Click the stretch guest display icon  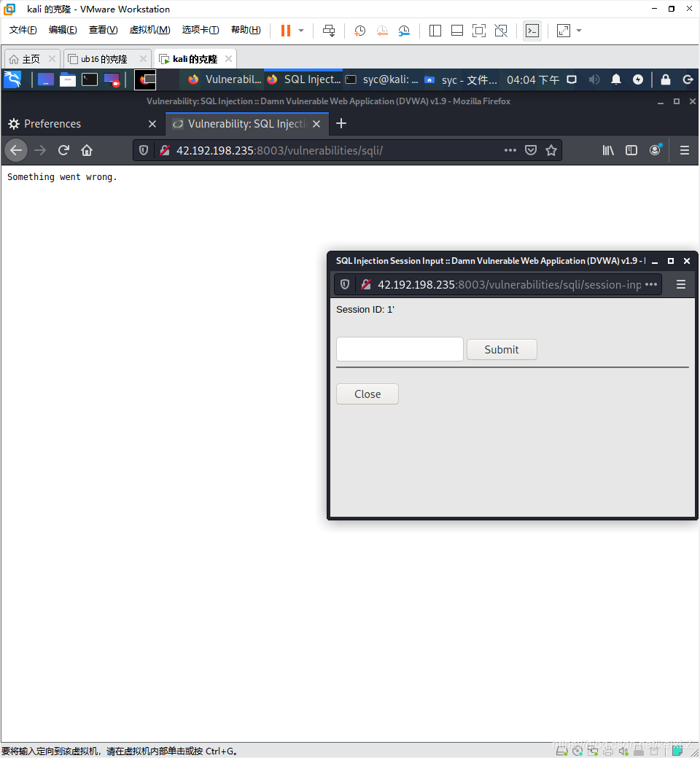[564, 31]
